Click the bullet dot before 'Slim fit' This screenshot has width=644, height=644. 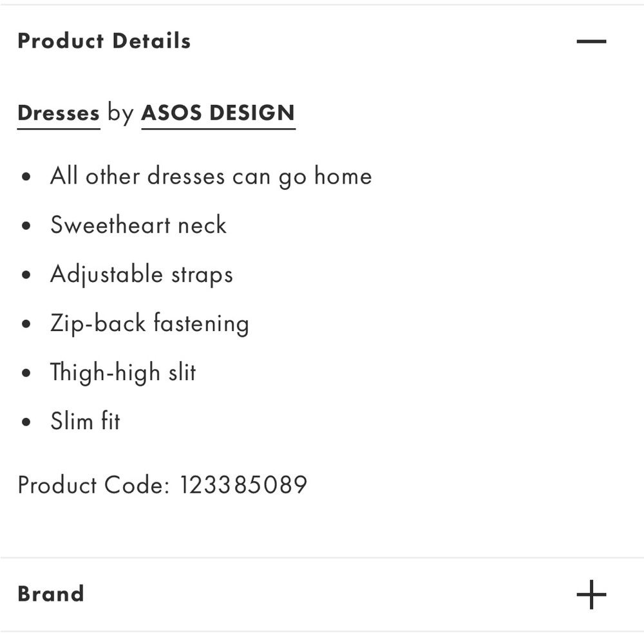(26, 422)
